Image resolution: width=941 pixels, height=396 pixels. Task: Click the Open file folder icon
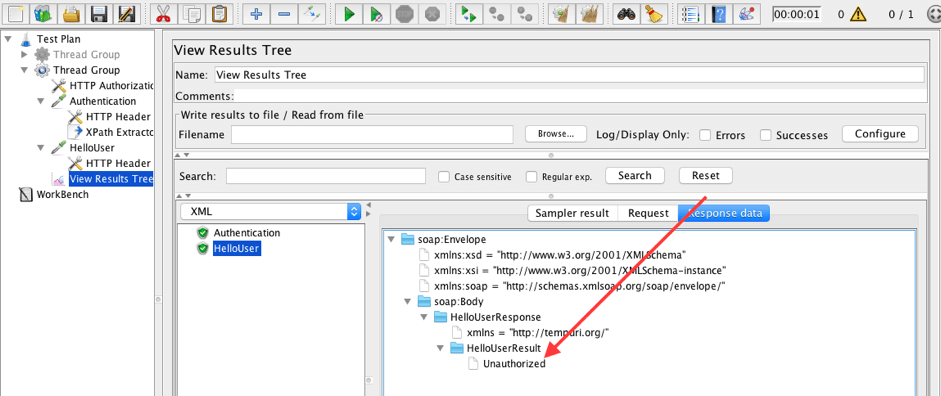click(72, 13)
